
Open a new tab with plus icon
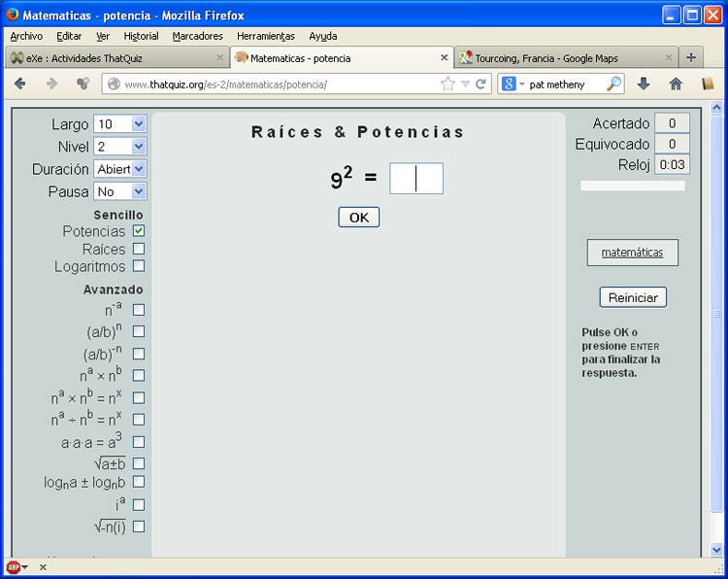[x=691, y=57]
